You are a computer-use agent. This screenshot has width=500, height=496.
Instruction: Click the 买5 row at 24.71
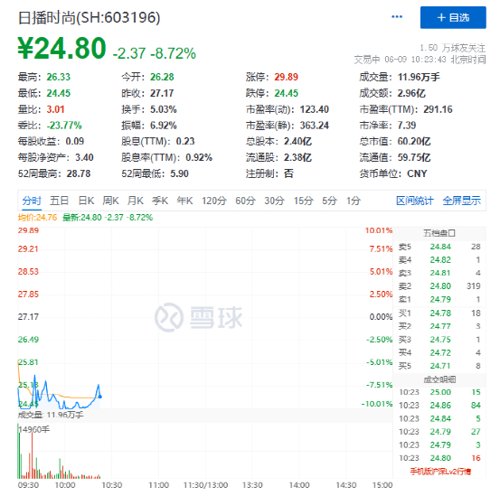coord(439,366)
